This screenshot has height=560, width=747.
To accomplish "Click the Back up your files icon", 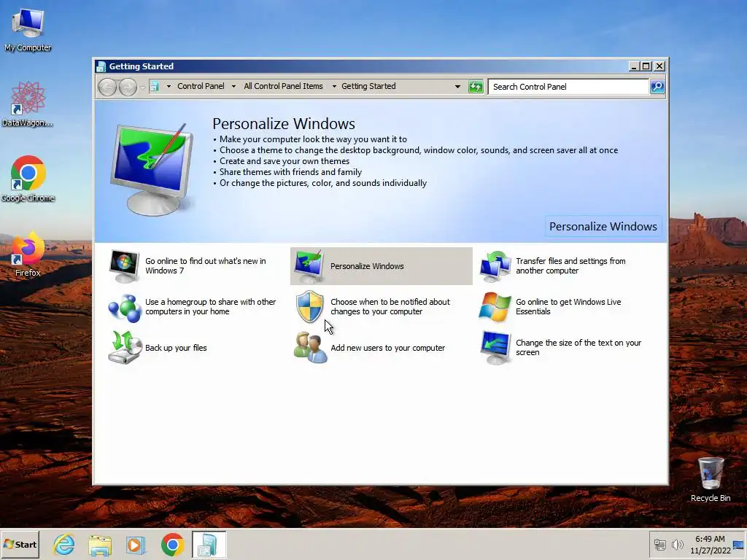I will coord(124,347).
